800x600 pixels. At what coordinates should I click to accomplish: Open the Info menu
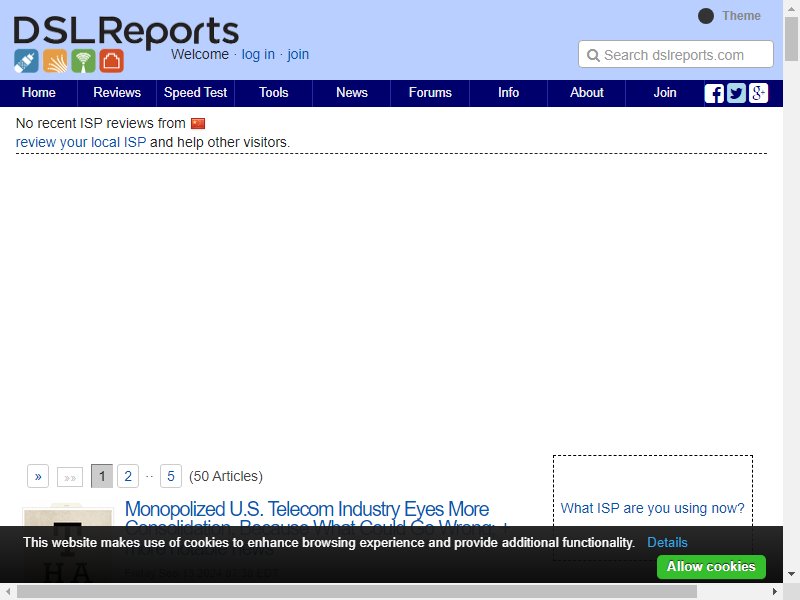[508, 93]
